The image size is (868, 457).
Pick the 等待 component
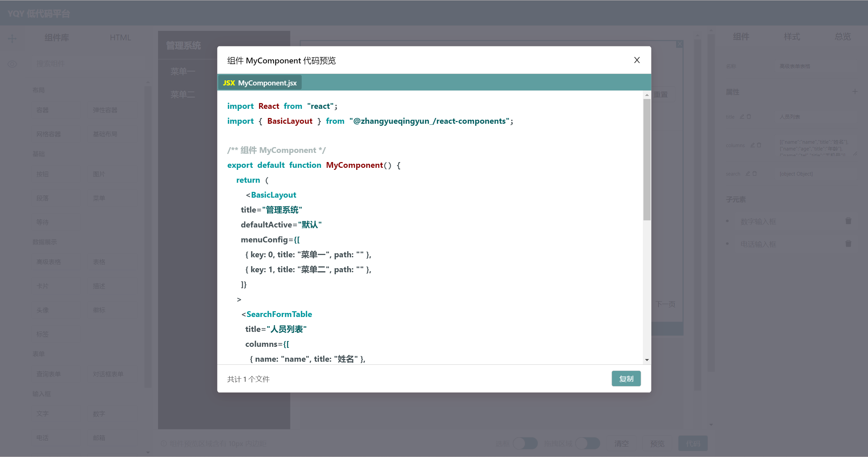coord(56,222)
